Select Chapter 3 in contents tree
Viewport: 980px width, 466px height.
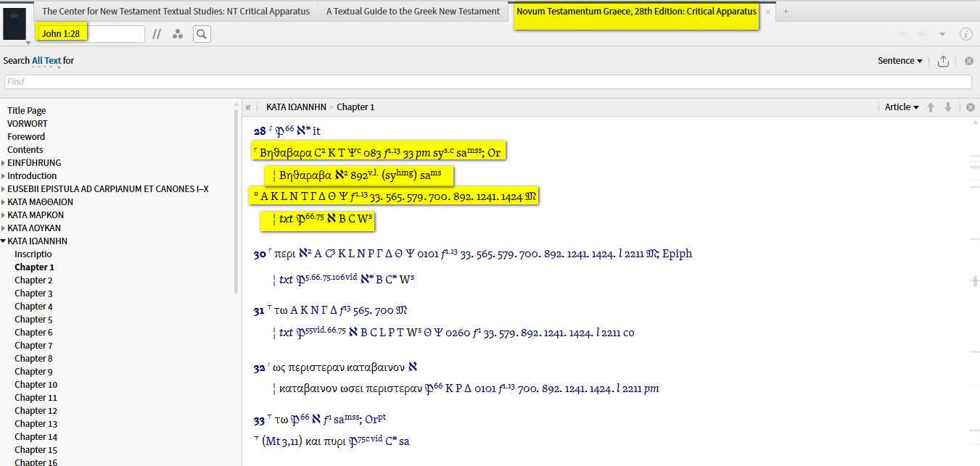33,294
